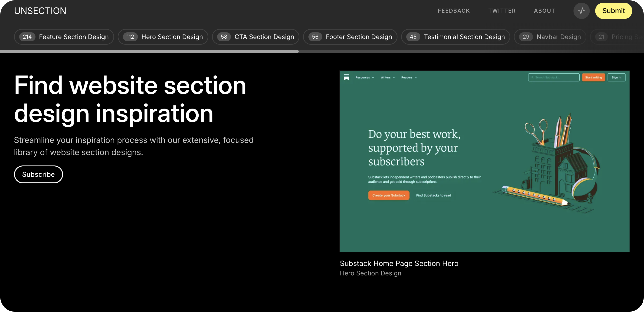This screenshot has width=644, height=312.
Task: Click the headline Find website section design inspiration
Action: point(130,99)
